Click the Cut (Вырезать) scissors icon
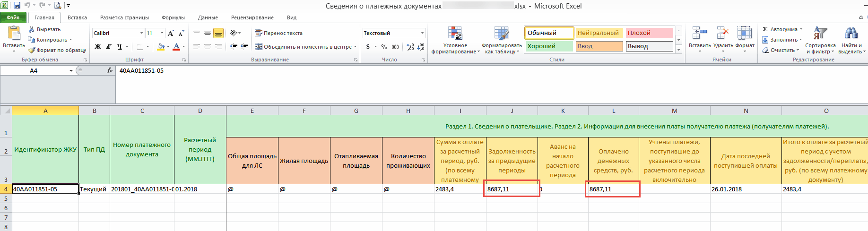This screenshot has width=868, height=231. tap(32, 29)
